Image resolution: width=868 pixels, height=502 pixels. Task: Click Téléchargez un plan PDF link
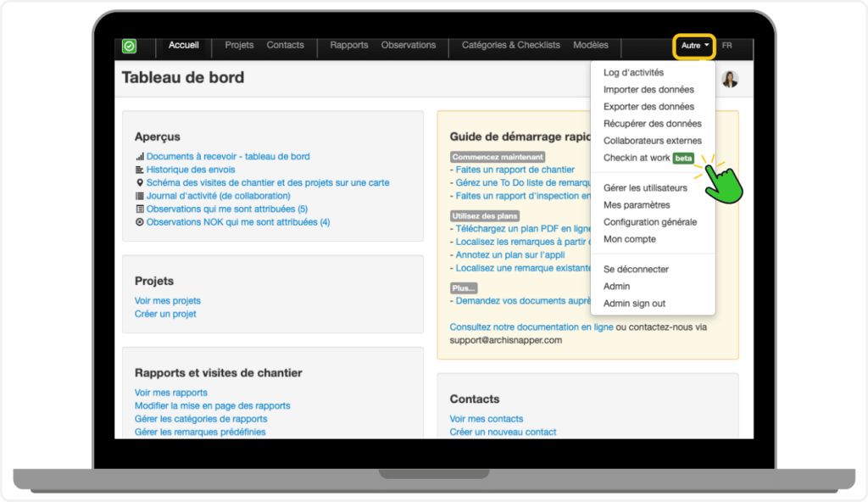pos(522,229)
